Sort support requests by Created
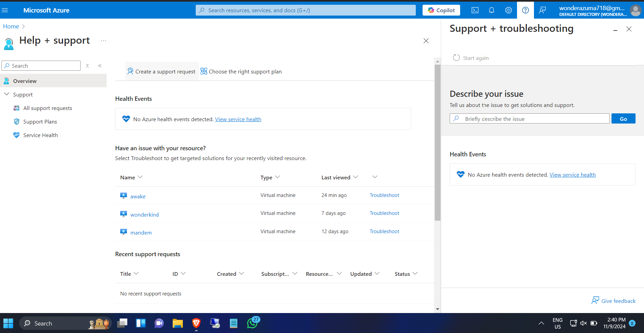Screen dimensions: 644x333 pos(230,274)
